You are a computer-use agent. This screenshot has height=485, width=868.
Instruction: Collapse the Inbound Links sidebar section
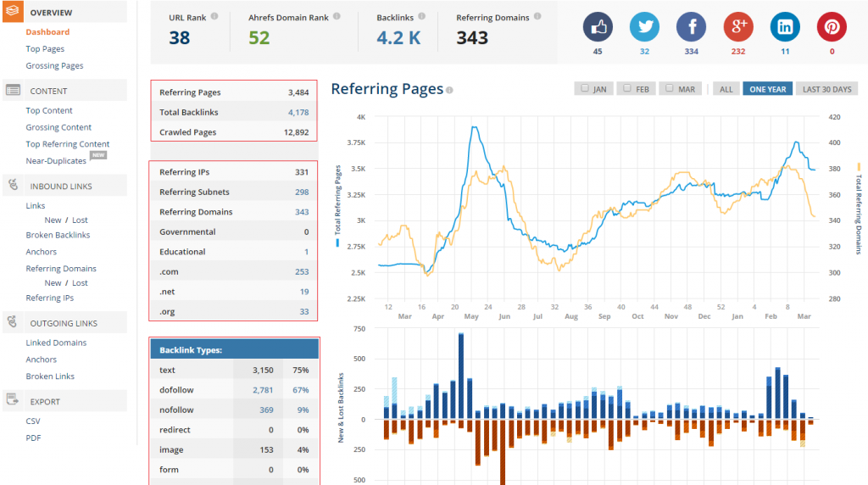60,186
